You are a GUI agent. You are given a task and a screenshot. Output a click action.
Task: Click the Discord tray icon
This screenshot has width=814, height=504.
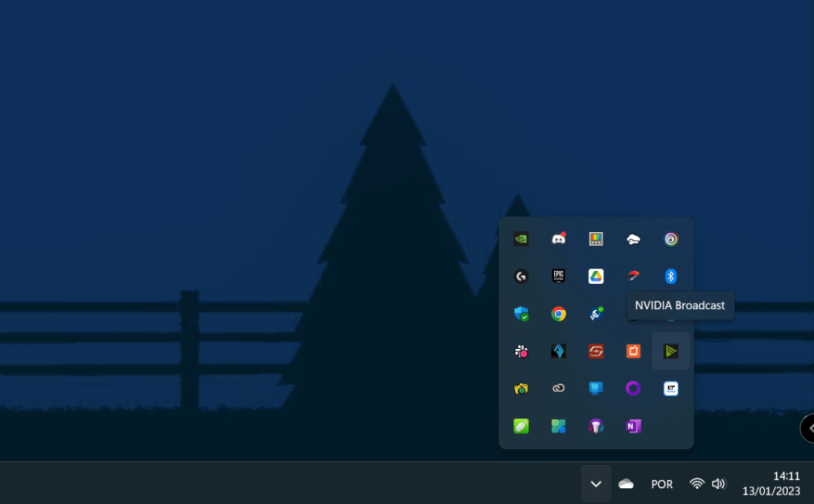tap(559, 238)
